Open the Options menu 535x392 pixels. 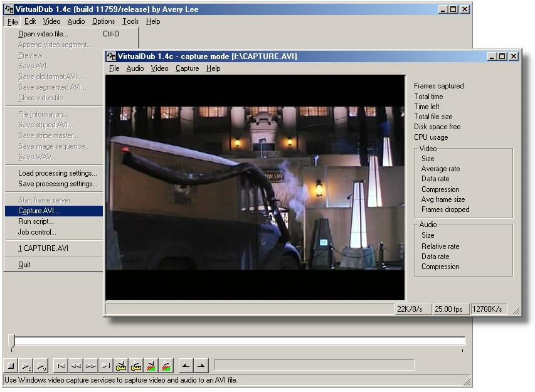click(103, 21)
